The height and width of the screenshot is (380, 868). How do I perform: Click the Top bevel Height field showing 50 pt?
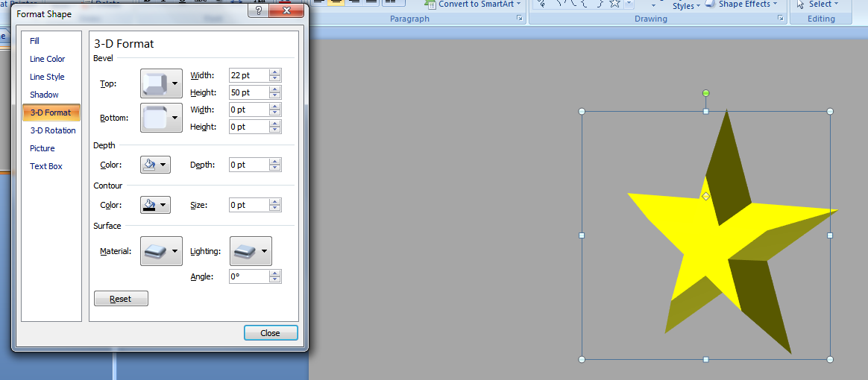249,92
